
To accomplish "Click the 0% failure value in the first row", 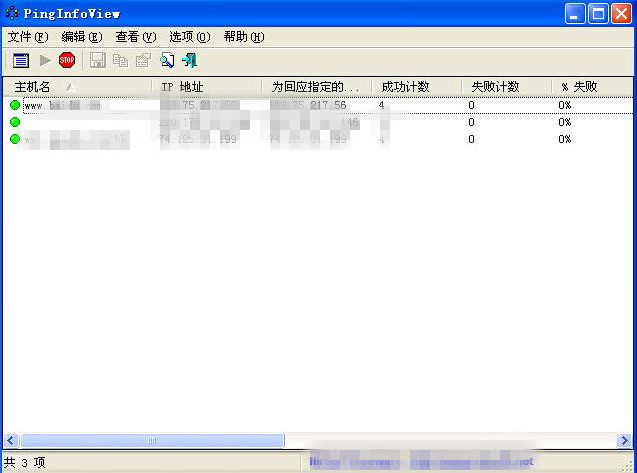I will pos(565,105).
